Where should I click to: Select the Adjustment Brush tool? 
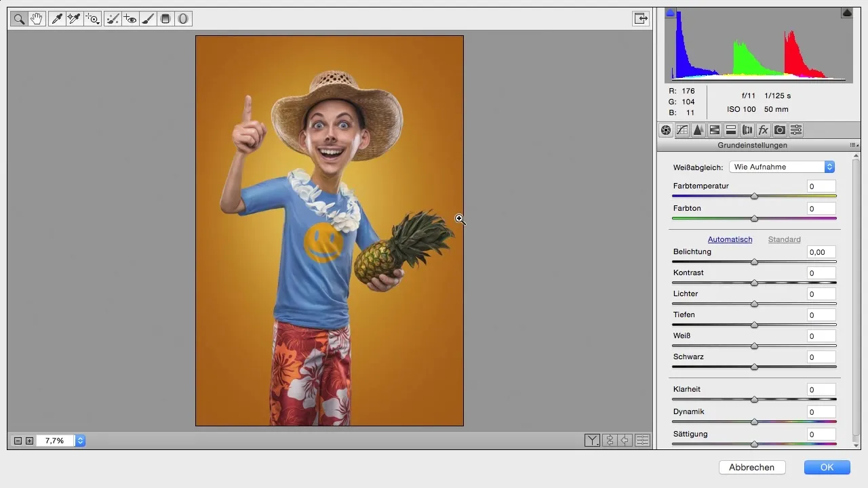point(148,19)
